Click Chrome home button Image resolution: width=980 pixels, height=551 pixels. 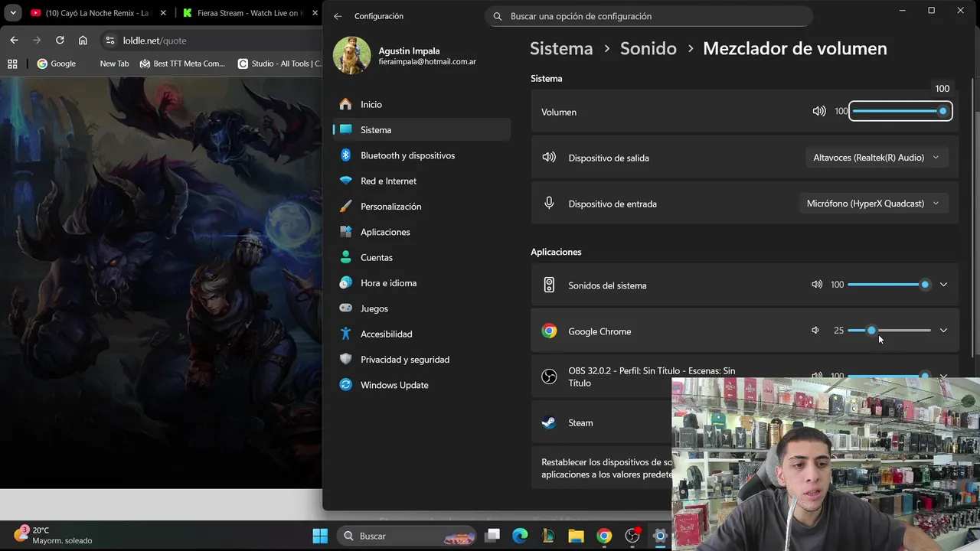[83, 41]
